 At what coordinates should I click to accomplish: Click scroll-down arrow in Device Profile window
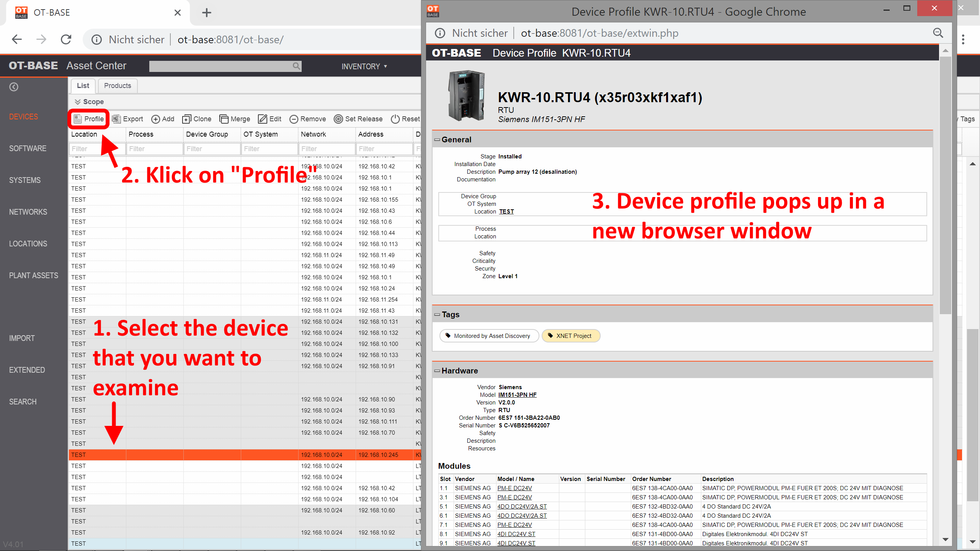tap(945, 540)
